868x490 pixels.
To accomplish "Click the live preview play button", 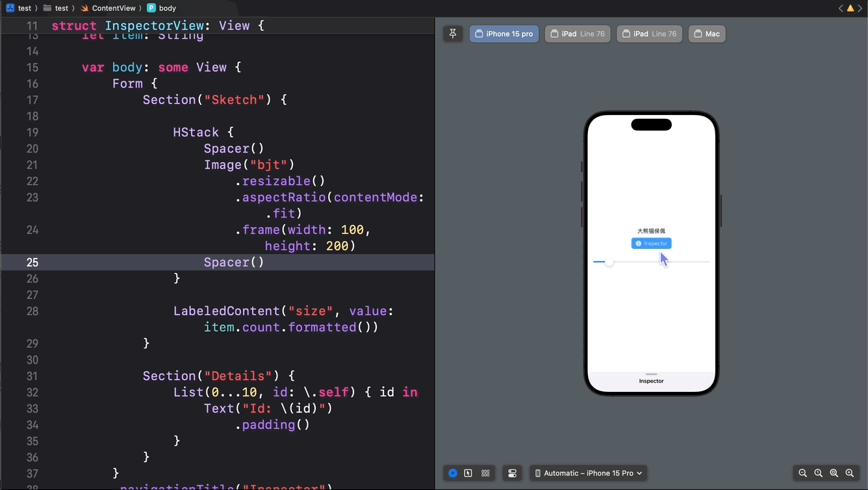I will click(x=453, y=473).
